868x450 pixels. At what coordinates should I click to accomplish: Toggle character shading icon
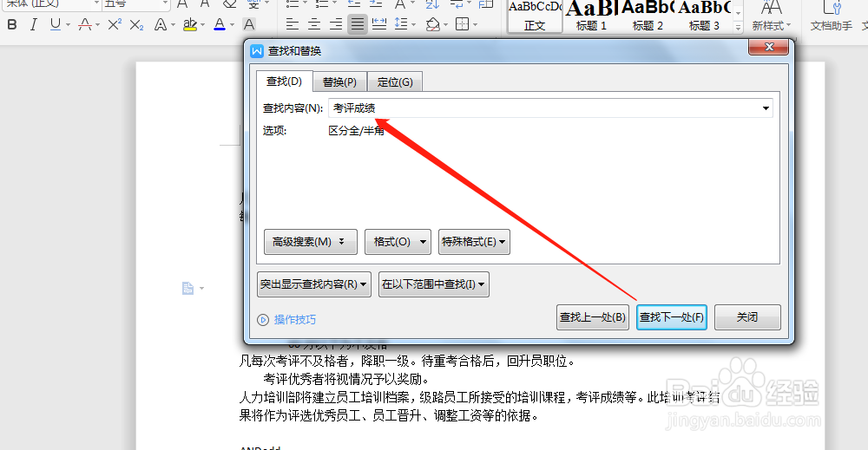[x=249, y=25]
